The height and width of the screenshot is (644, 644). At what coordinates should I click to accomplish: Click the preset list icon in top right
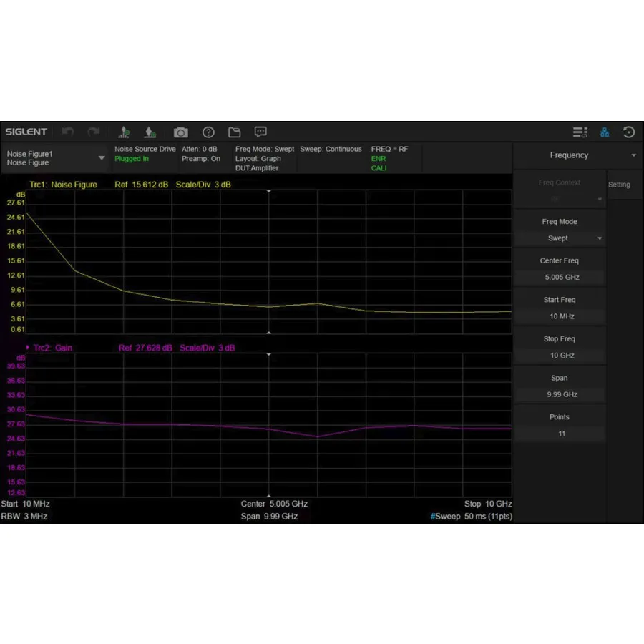[x=580, y=132]
